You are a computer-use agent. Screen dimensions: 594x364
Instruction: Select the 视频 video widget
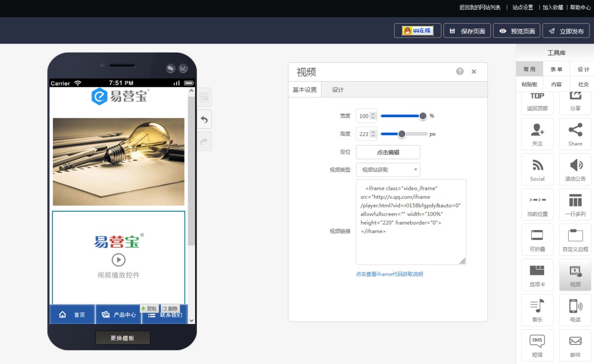575,274
